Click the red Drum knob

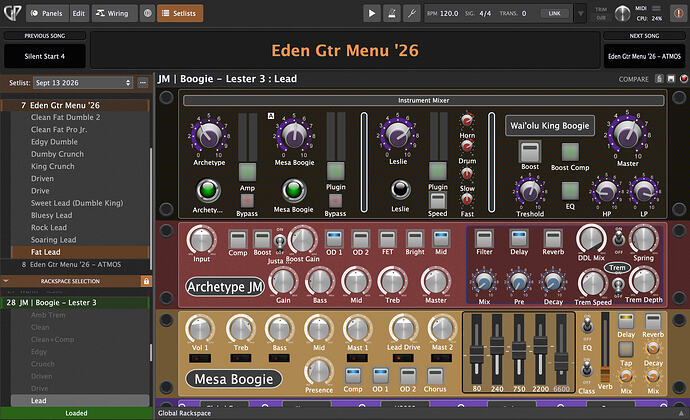[467, 146]
